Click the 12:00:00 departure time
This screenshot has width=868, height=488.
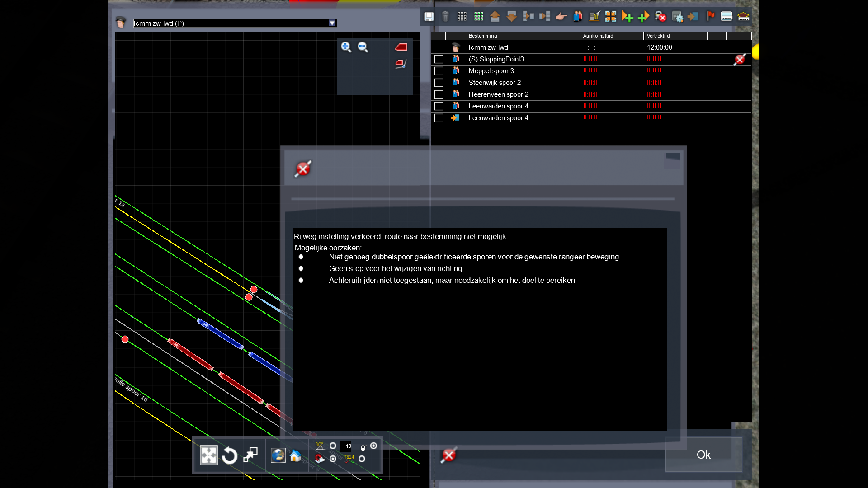point(659,47)
